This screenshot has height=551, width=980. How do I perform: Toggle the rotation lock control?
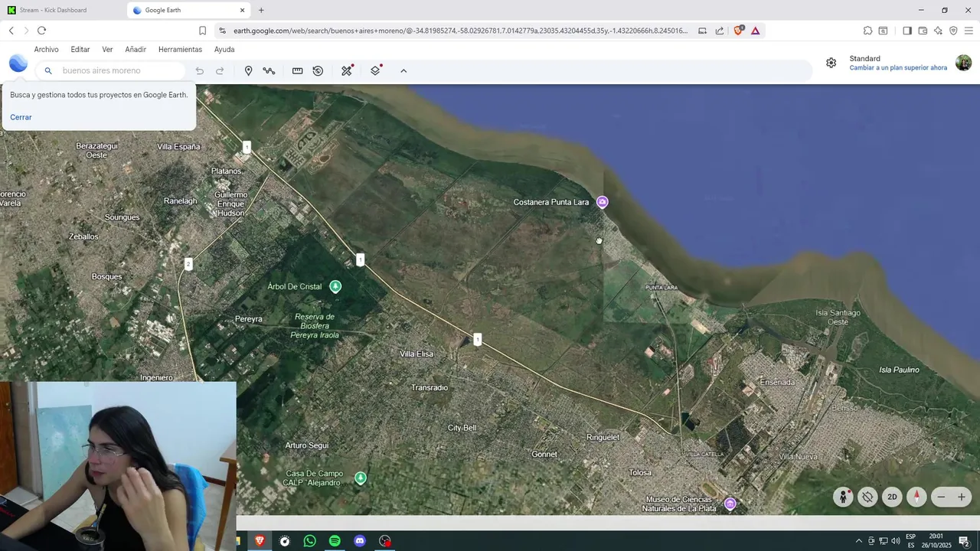(867, 497)
